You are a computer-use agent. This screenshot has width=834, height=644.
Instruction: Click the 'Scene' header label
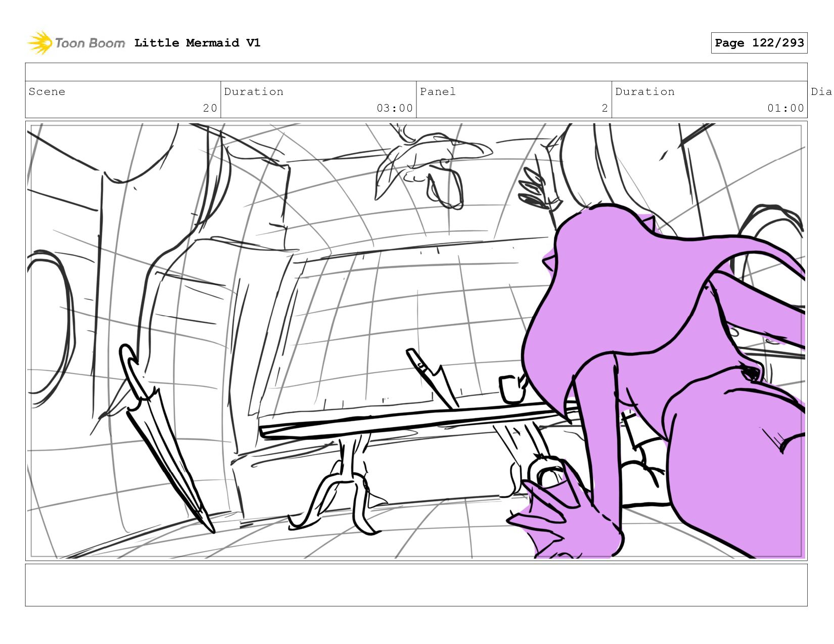[x=47, y=91]
